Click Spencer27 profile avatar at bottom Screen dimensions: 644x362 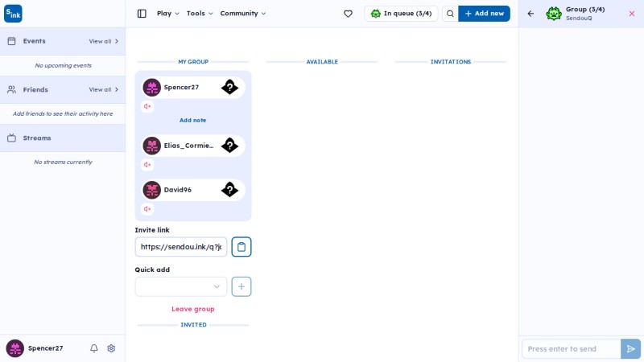(14, 348)
